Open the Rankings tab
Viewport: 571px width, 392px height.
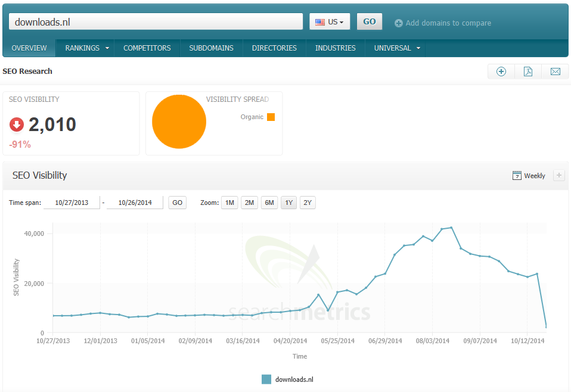pos(82,48)
